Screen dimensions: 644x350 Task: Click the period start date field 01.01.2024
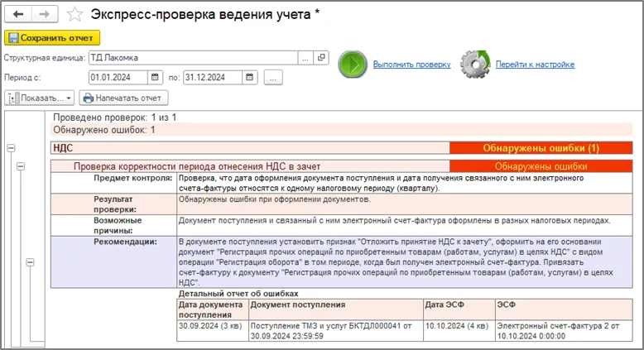point(118,77)
